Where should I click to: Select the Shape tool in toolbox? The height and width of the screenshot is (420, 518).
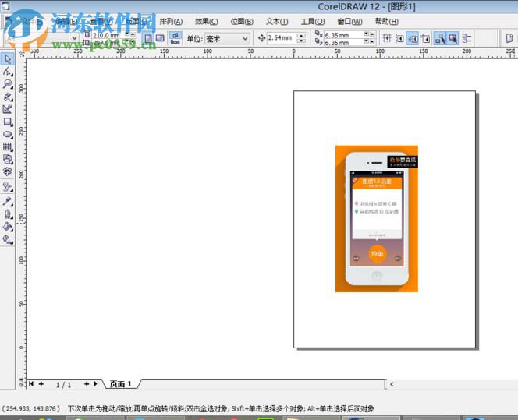[x=8, y=72]
